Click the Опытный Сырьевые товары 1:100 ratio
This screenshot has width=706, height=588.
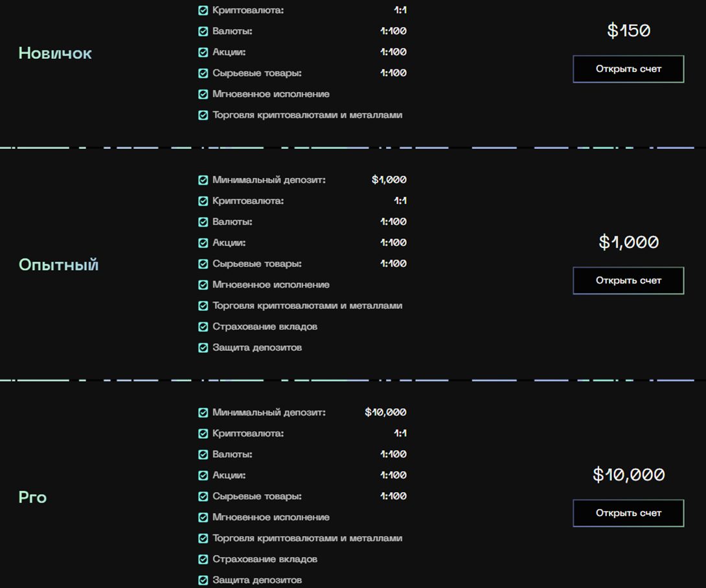click(x=394, y=264)
